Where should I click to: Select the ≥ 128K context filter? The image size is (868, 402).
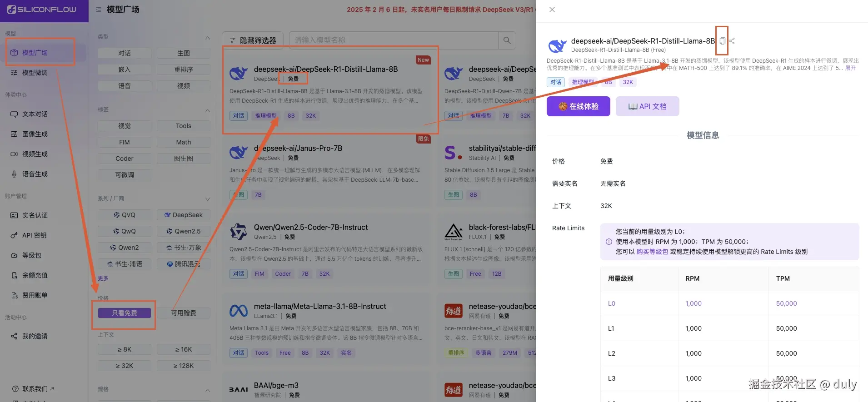[x=184, y=366]
